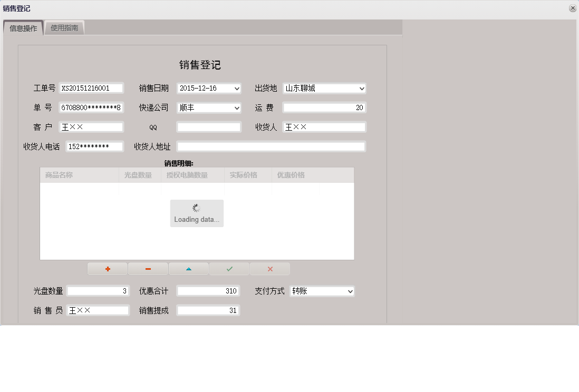The width and height of the screenshot is (579, 392).
Task: Click the 收货人地址 recipient address field
Action: [x=271, y=146]
